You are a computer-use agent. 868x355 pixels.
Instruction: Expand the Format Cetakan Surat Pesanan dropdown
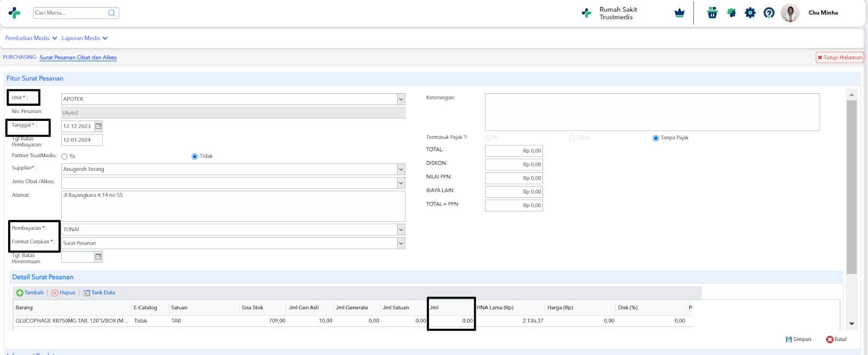[x=401, y=243]
